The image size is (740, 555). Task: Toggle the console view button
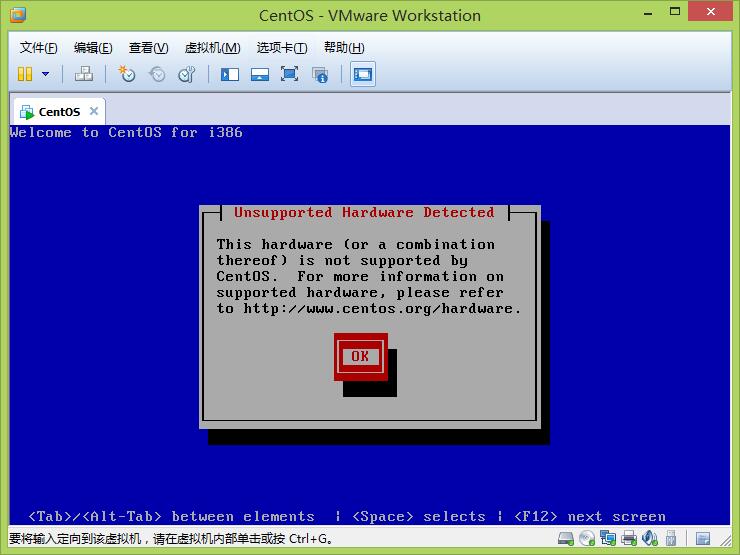click(x=363, y=74)
